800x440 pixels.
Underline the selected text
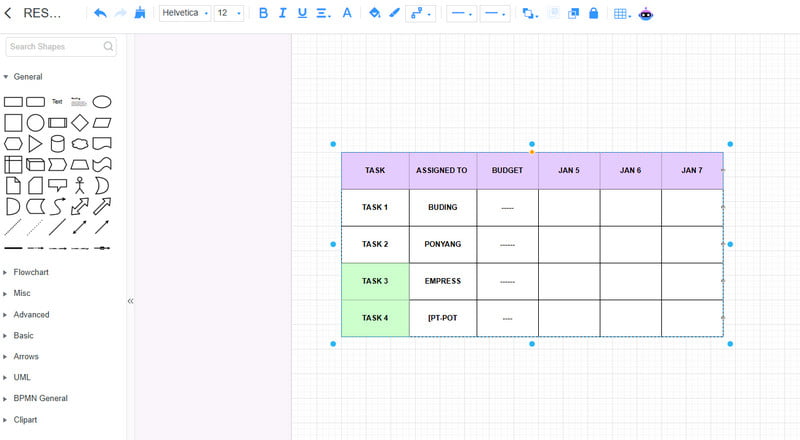[x=302, y=13]
